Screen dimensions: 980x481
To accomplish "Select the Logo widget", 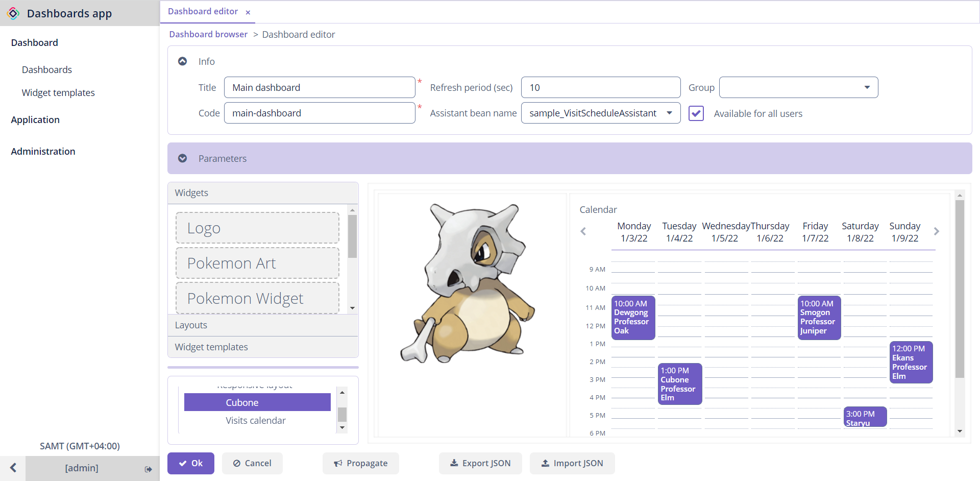I will click(x=257, y=228).
